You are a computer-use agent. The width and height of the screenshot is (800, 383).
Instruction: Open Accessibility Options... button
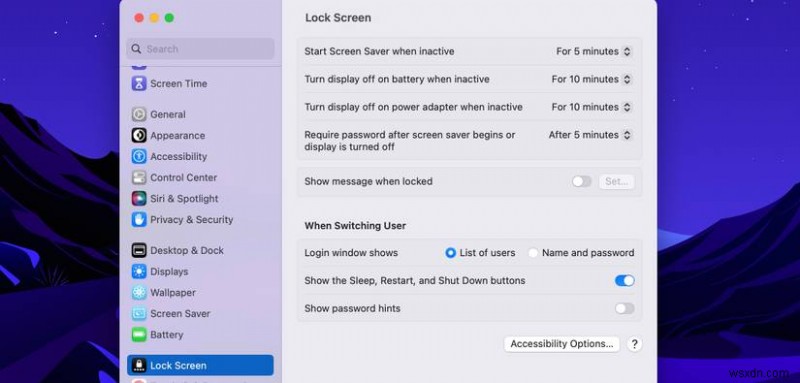coord(562,344)
